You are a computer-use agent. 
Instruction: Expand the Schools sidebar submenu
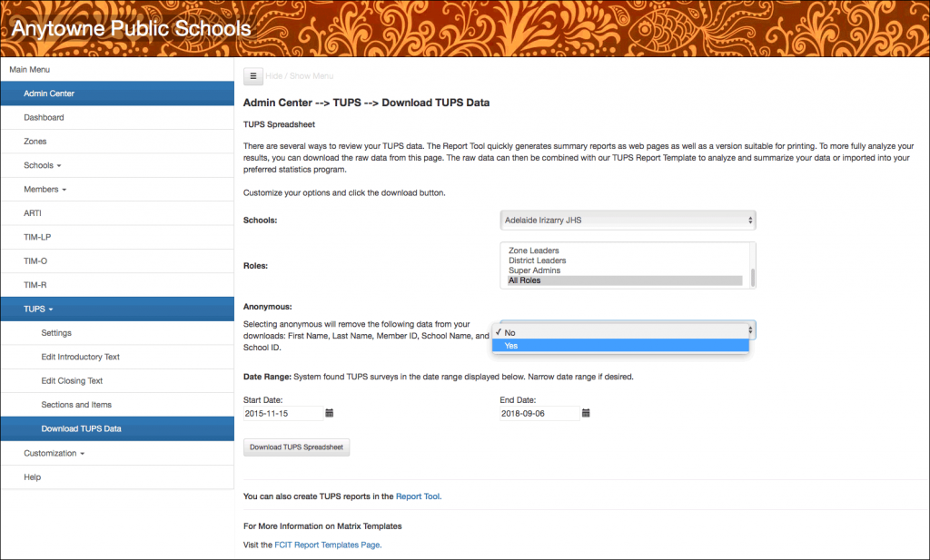coord(42,166)
